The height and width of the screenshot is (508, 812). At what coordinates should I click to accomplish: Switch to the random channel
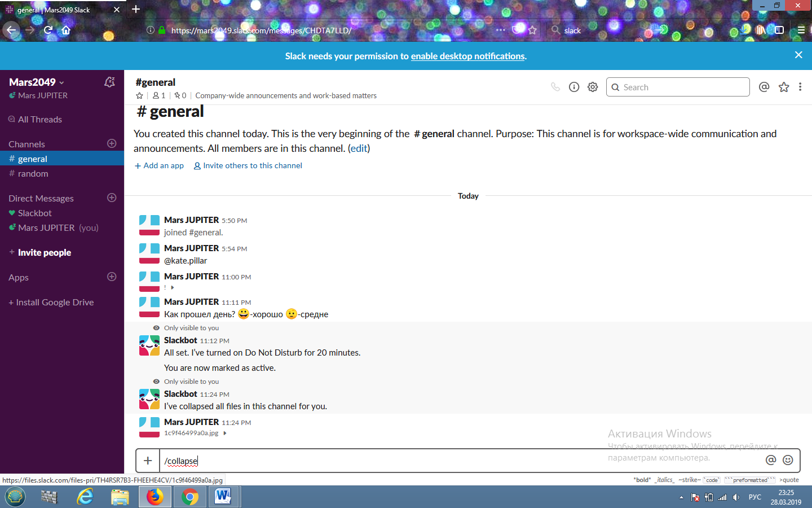click(x=62, y=173)
